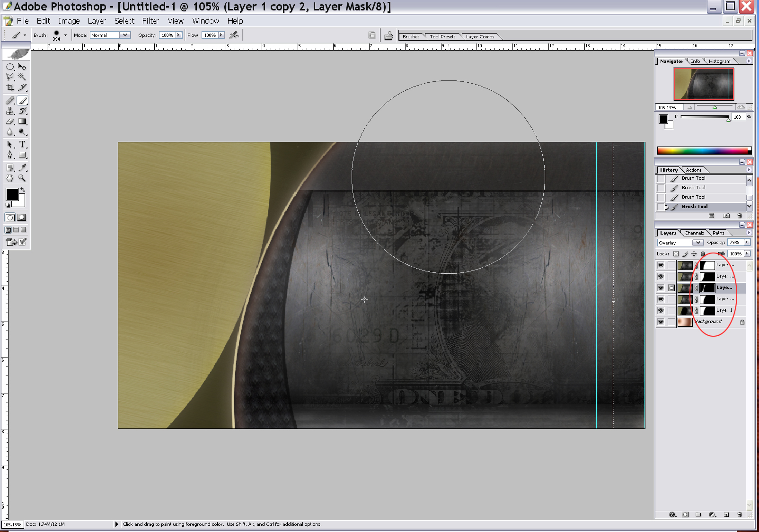Screen dimensions: 759x532
Task: Switch to Standard editing mode
Action: pos(10,218)
